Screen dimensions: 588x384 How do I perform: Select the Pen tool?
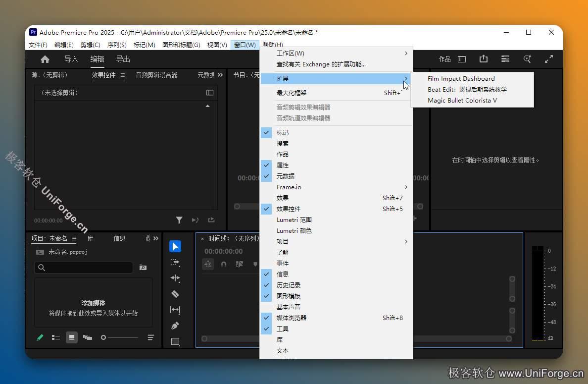(175, 326)
